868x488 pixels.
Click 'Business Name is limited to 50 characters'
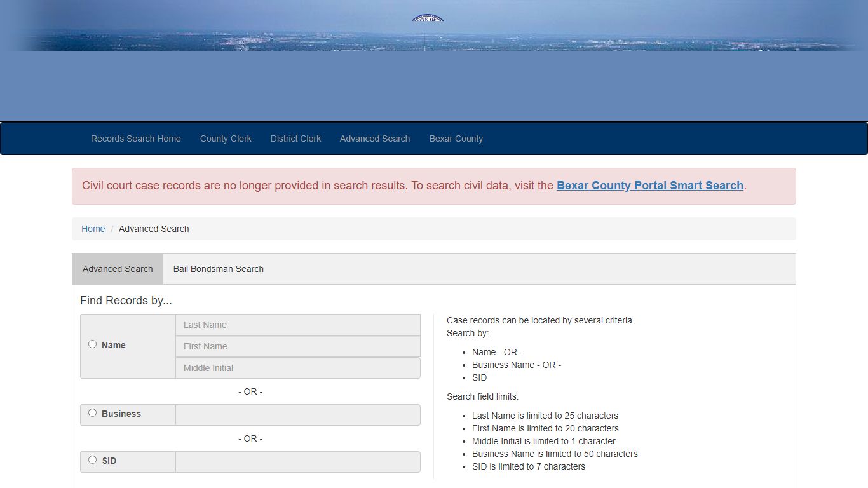tap(555, 454)
